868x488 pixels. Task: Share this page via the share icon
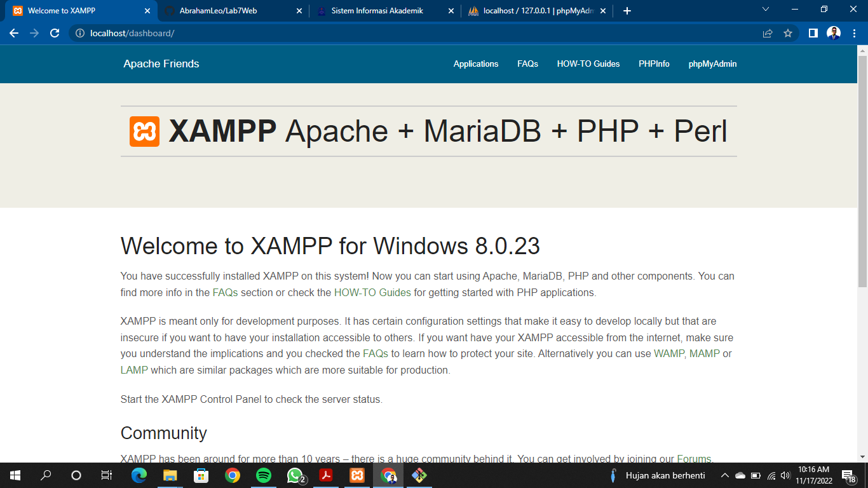768,33
